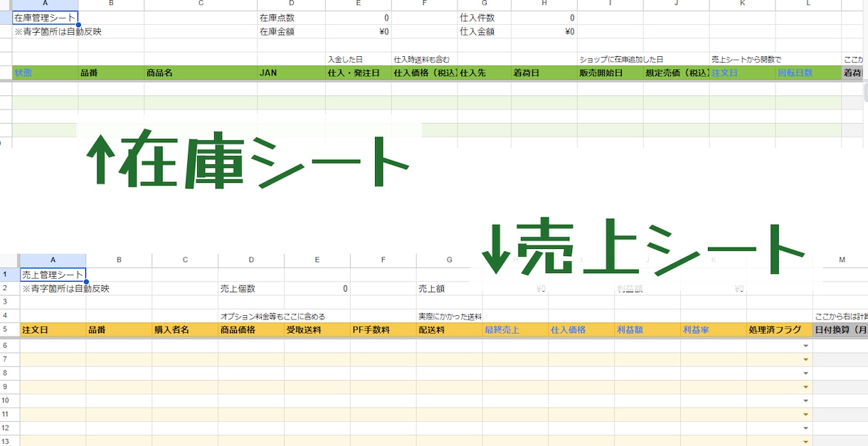This screenshot has height=446, width=868.
Task: Select the 売上管理シート title cell
Action: [x=53, y=275]
